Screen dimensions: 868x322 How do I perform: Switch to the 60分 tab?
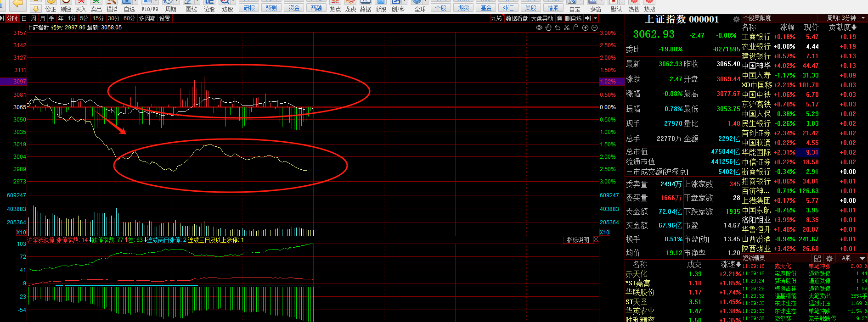pos(129,18)
